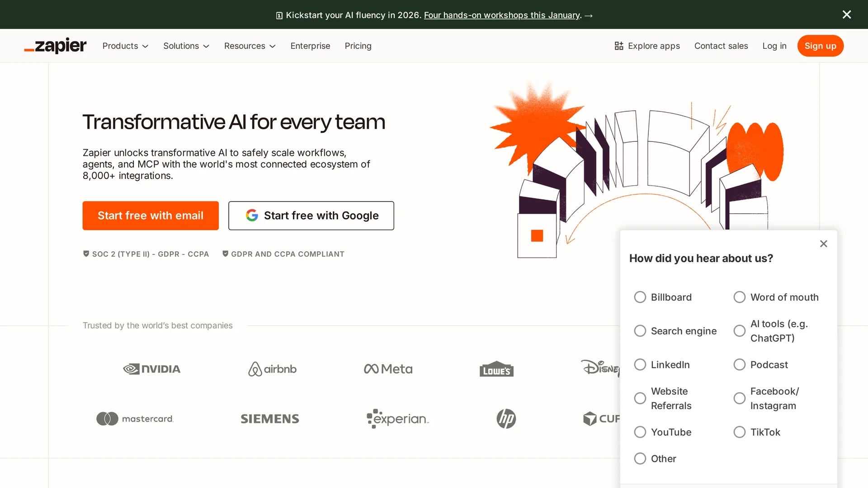868x488 pixels.
Task: Select the Word of mouth option
Action: point(739,297)
